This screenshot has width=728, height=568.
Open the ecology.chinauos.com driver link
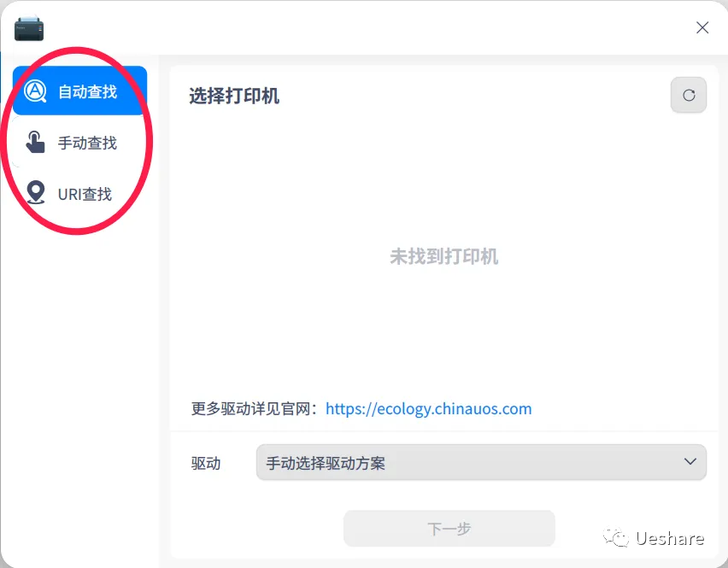428,408
